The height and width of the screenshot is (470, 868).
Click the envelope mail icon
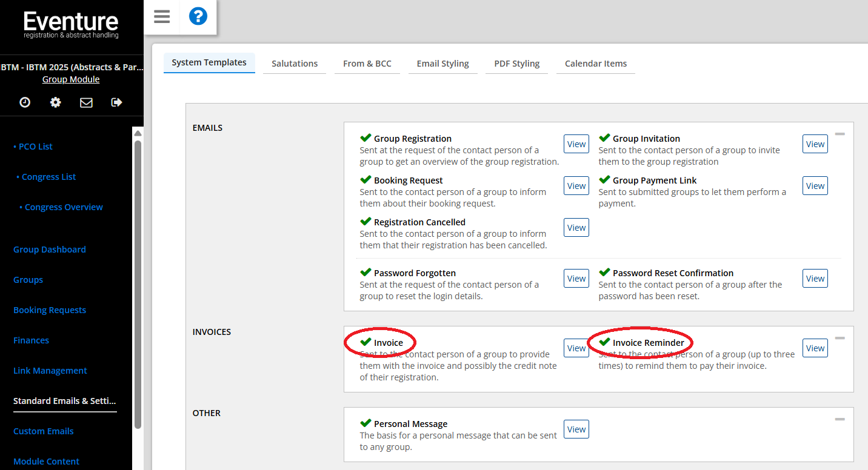click(86, 102)
